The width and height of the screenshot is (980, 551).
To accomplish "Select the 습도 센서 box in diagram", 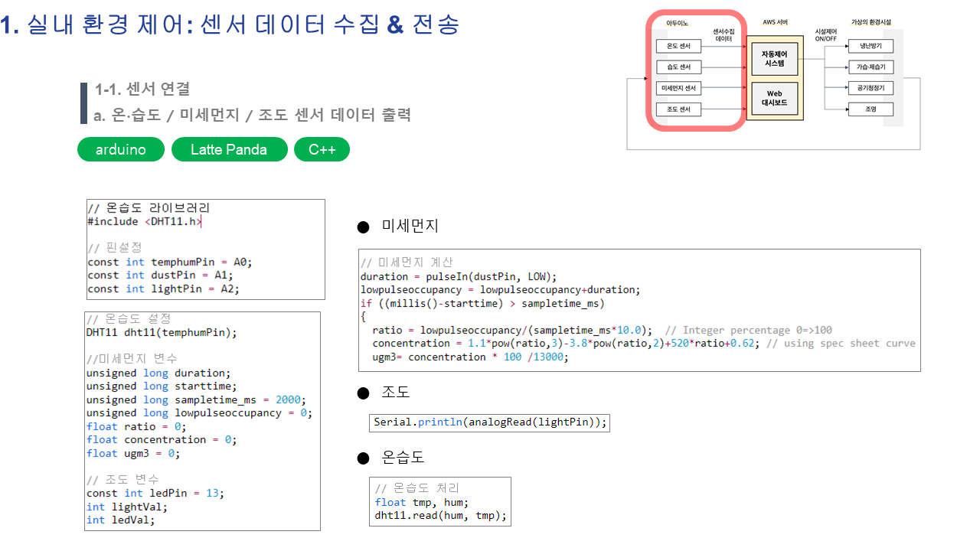I will coord(678,67).
